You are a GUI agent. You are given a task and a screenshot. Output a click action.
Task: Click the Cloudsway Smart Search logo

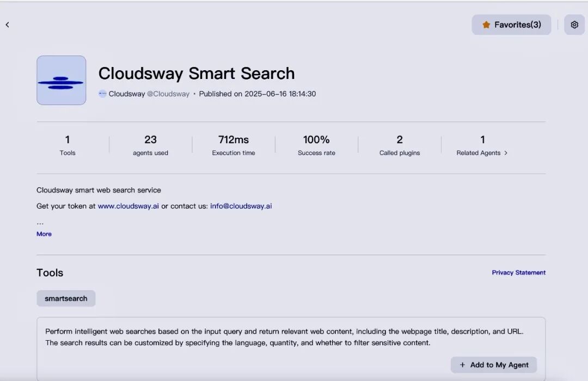pyautogui.click(x=61, y=80)
